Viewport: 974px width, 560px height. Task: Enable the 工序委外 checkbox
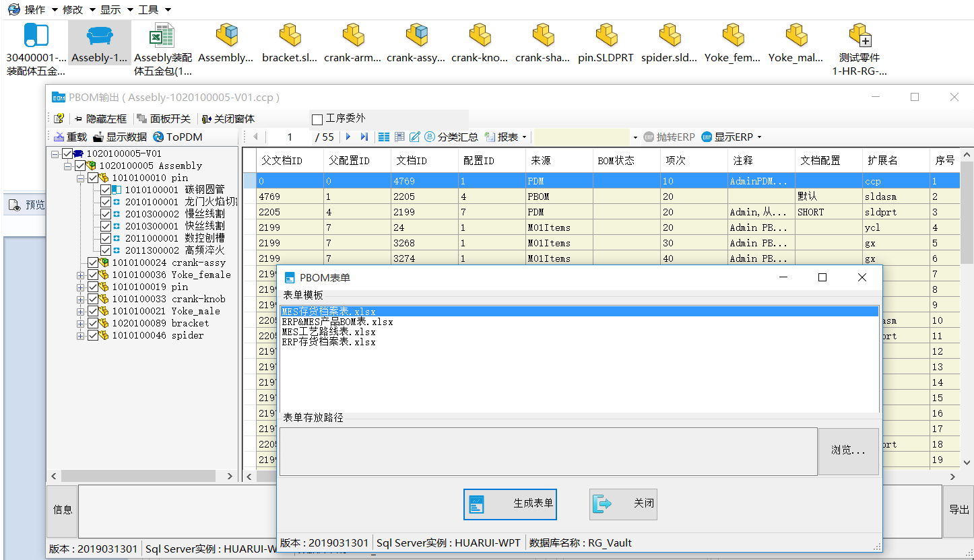[316, 117]
